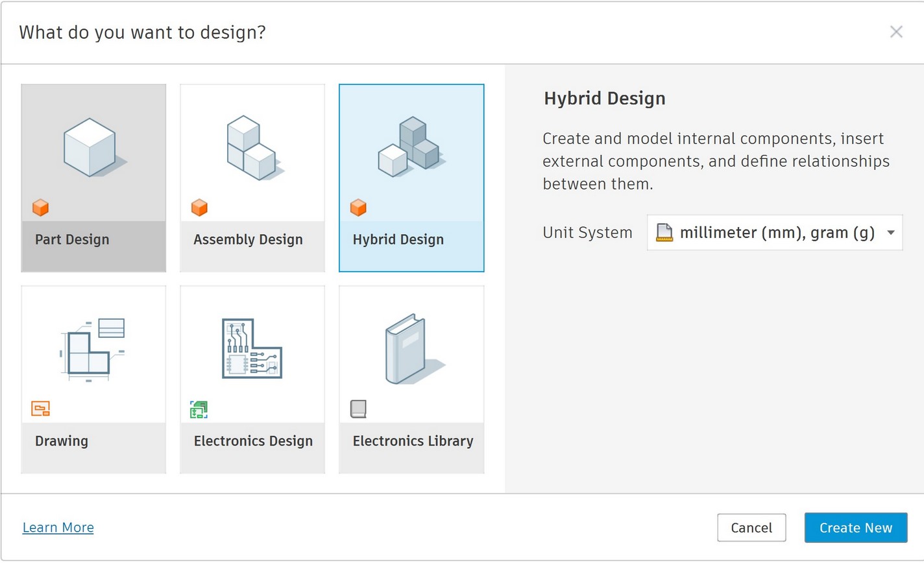Viewport: 924px width, 563px height.
Task: Click the orange drawing badge on Drawing tile
Action: 41,409
